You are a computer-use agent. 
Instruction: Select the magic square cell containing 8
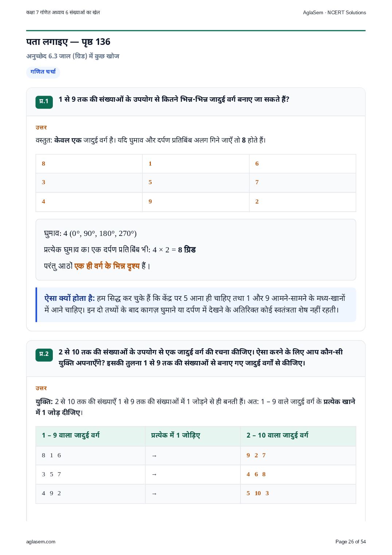(89, 163)
